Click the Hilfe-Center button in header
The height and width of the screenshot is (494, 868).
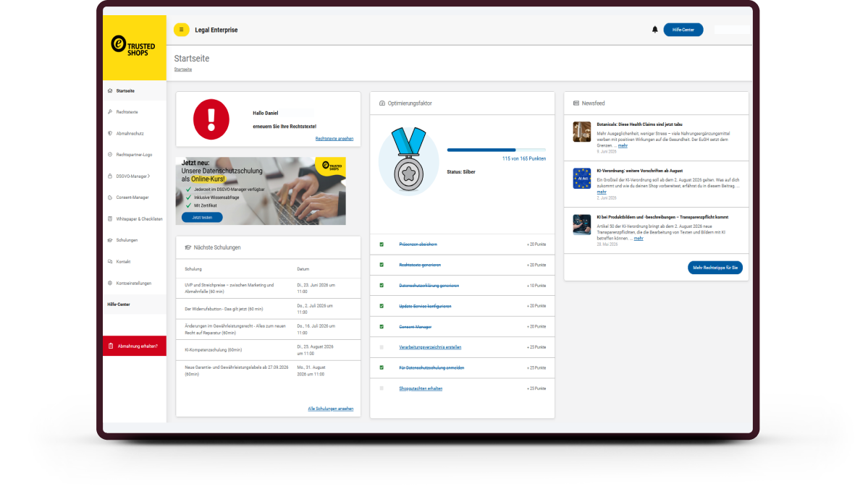coord(683,30)
